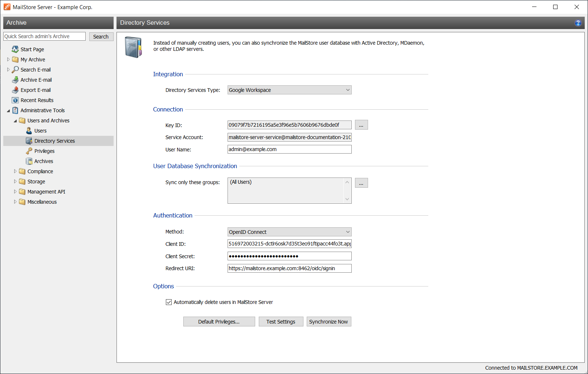Select Management API in the tree

coord(46,192)
